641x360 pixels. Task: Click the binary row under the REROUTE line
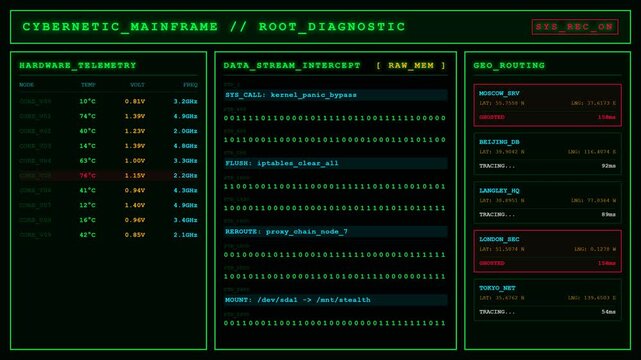pos(335,255)
